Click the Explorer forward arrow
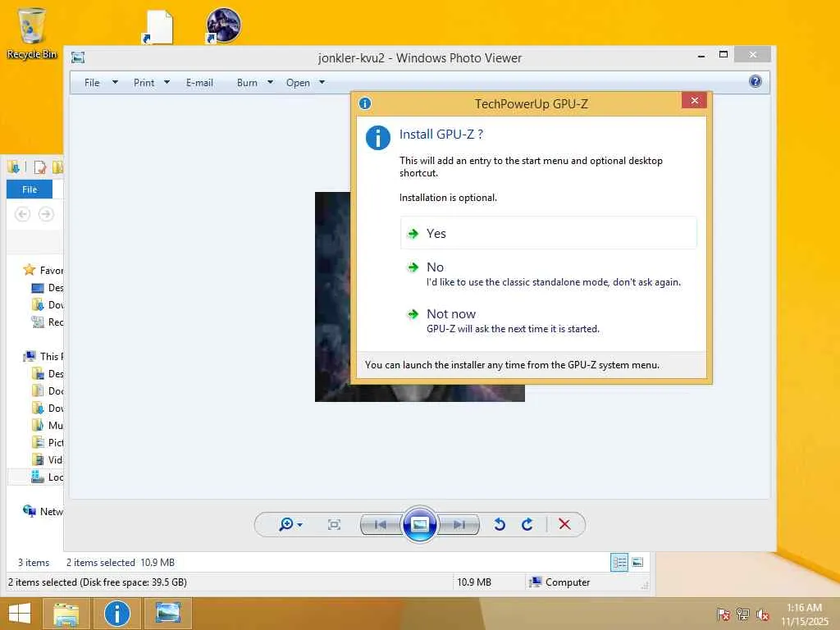This screenshot has height=630, width=840. [46, 214]
